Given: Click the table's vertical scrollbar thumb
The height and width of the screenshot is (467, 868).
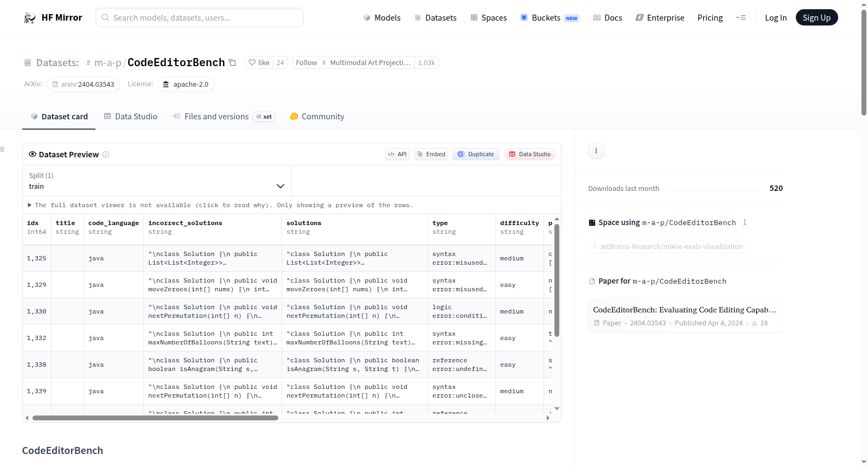Looking at the screenshot, I should point(557,280).
